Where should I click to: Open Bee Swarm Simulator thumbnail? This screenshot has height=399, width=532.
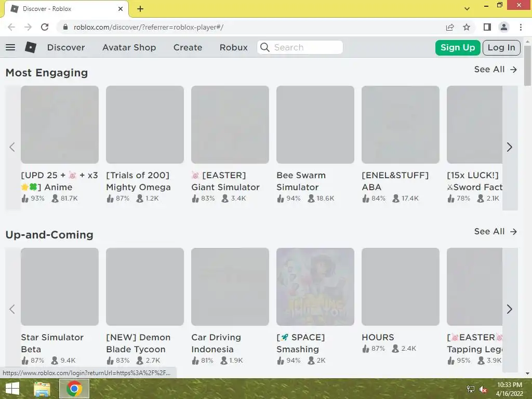click(x=315, y=125)
